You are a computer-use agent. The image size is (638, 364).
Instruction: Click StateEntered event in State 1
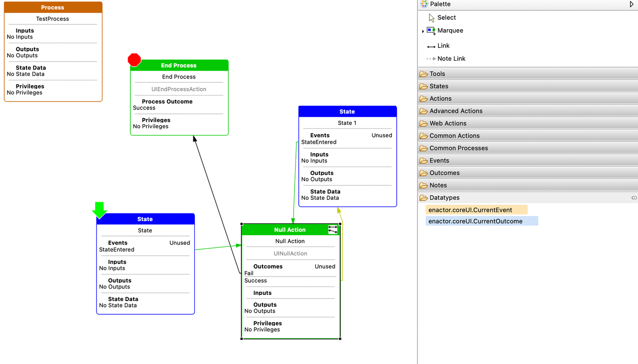(x=319, y=142)
